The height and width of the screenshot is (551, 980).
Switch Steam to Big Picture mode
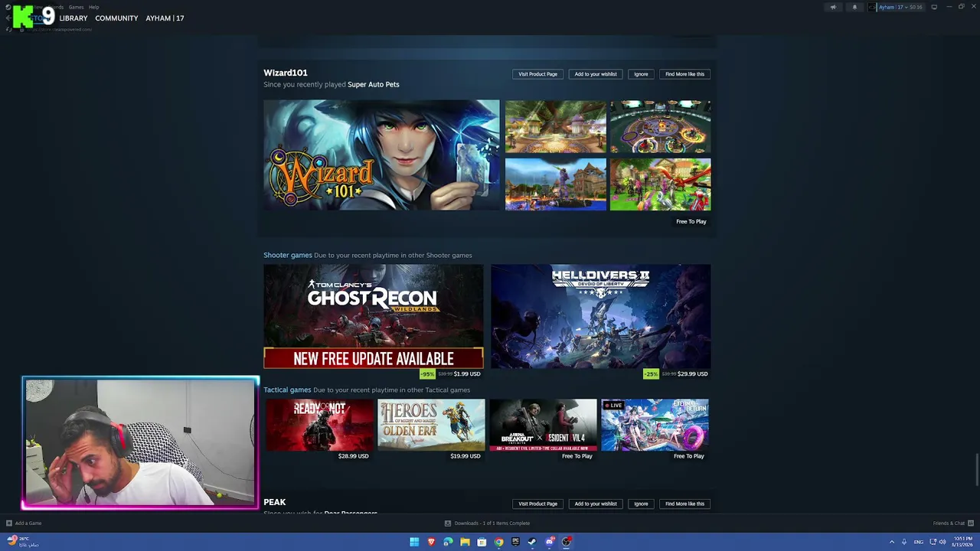(934, 7)
